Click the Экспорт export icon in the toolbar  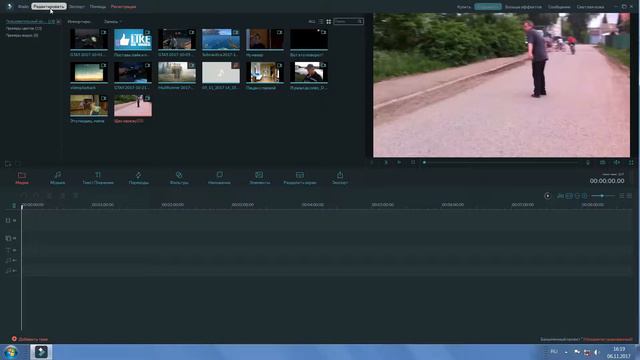click(340, 178)
